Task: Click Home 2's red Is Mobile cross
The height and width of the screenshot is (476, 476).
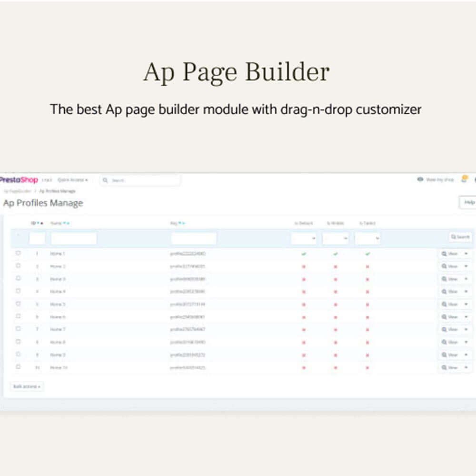Action: [336, 267]
